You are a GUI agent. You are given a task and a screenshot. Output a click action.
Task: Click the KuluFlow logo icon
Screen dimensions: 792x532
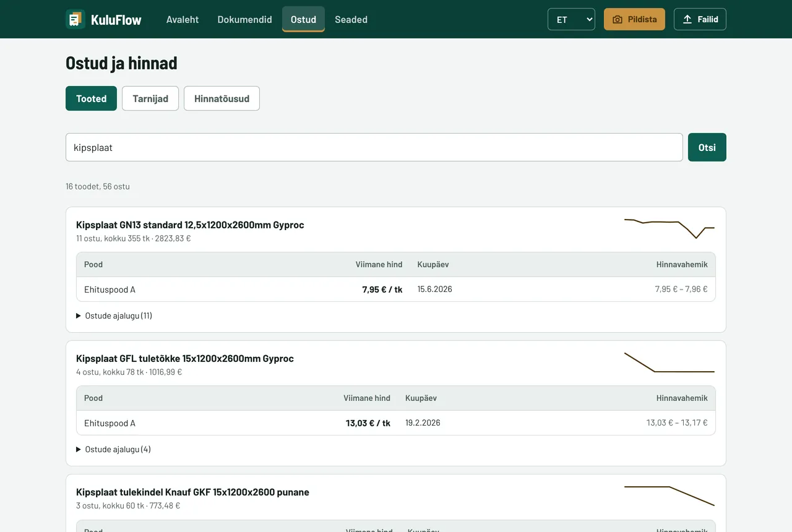(x=75, y=19)
